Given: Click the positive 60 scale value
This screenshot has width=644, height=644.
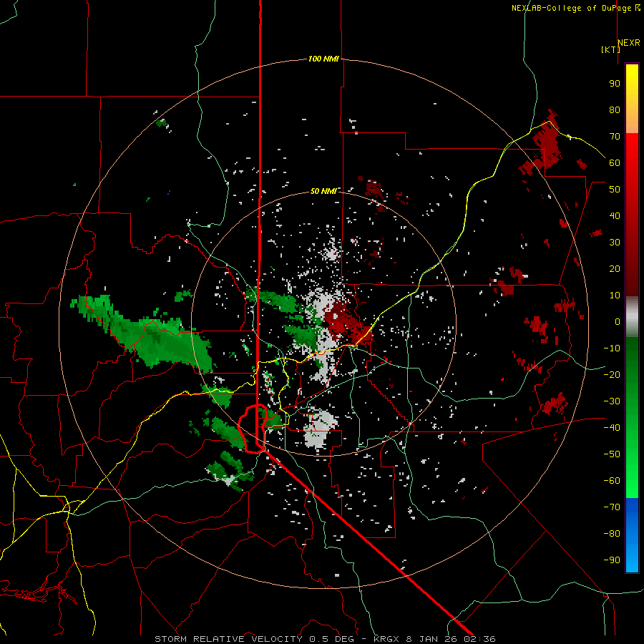Looking at the screenshot, I should point(615,163).
